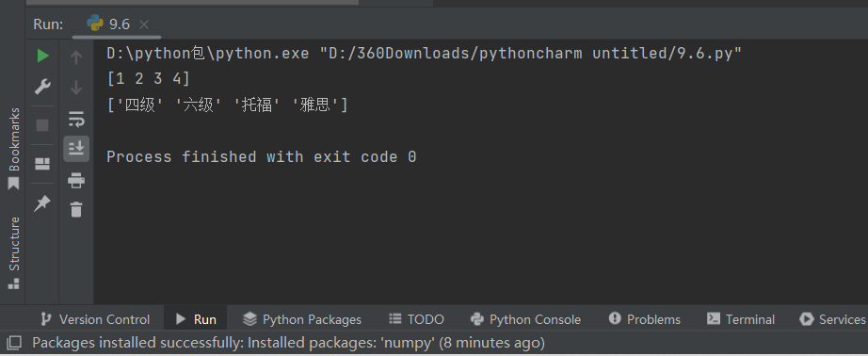This screenshot has height=356, width=868.
Task: Jump to previous stack trace up arrow
Action: (x=76, y=57)
